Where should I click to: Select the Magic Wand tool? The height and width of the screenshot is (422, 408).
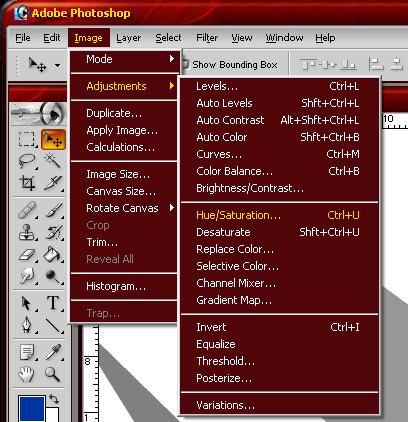[53, 161]
